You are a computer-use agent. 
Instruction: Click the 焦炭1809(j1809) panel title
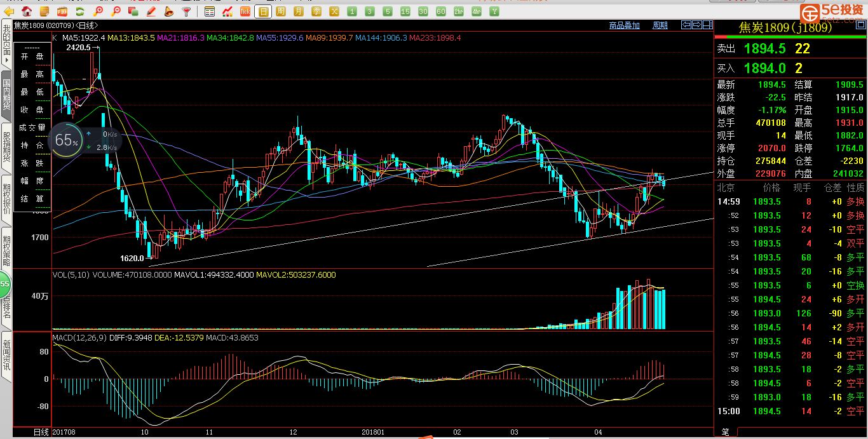point(785,27)
